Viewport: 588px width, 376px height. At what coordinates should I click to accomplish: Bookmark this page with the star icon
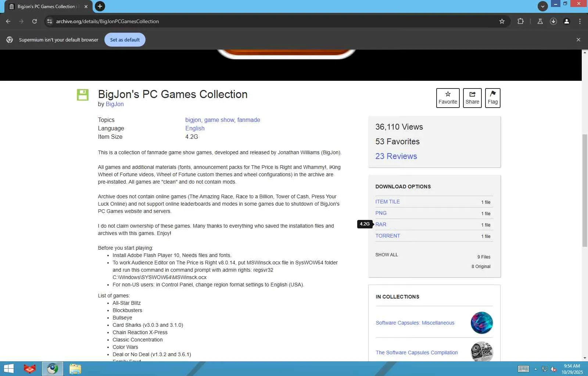502,21
